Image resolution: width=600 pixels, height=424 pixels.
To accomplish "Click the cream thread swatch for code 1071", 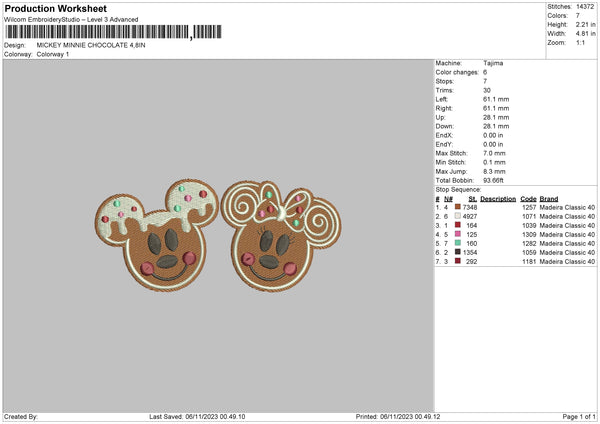I will pos(458,216).
